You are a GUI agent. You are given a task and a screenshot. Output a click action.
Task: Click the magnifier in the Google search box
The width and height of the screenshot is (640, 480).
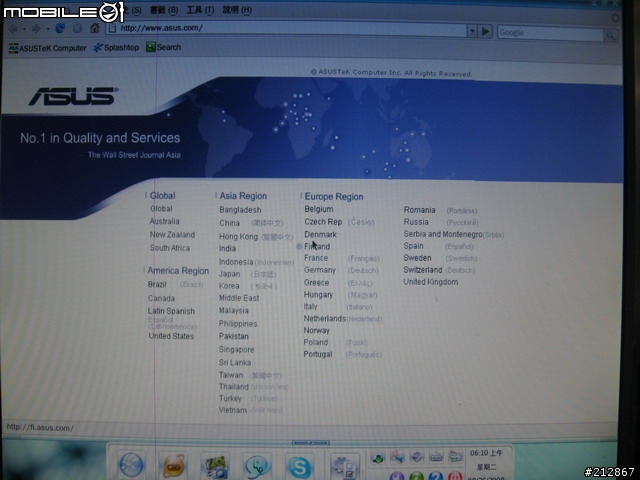coord(611,36)
